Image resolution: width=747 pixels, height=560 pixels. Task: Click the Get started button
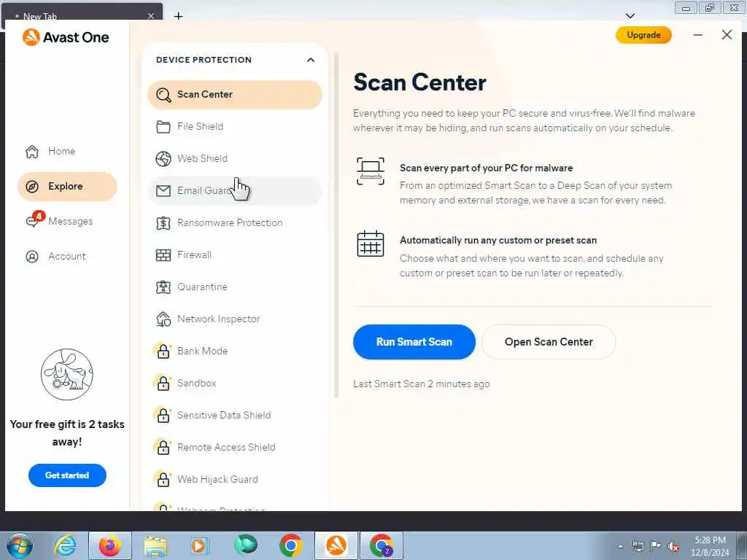point(67,475)
